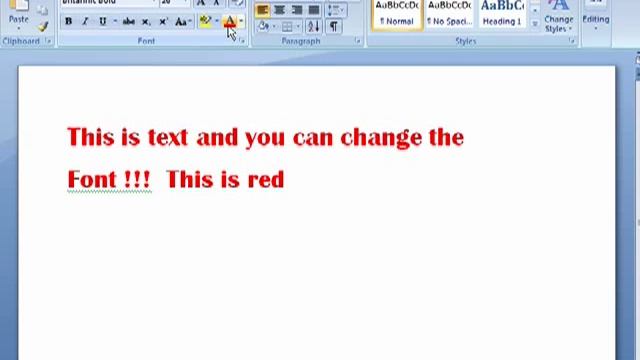The width and height of the screenshot is (640, 360).
Task: Open the font color dropdown arrow
Action: (241, 21)
